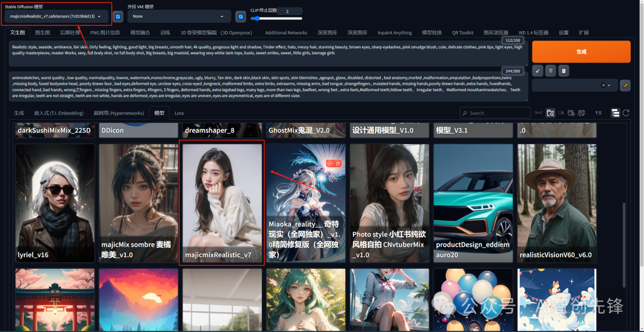This screenshot has width=644, height=332.
Task: Switch to the Lora sub-tab
Action: (179, 113)
